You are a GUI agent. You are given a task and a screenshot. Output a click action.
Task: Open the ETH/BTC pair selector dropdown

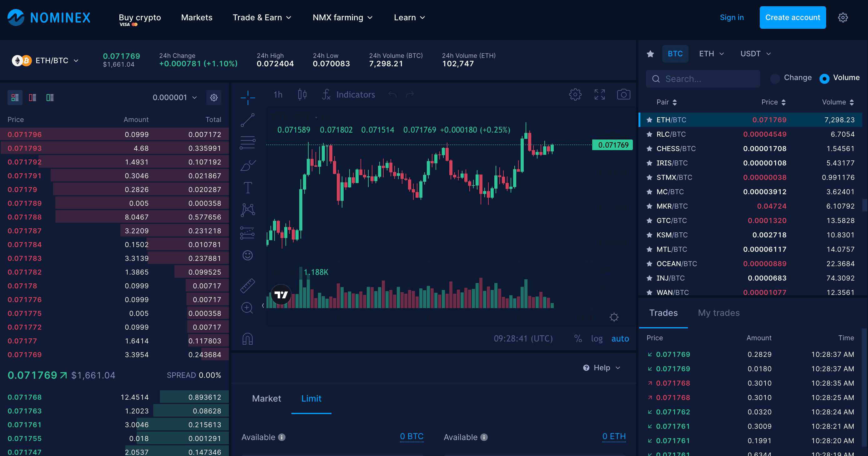coord(45,61)
